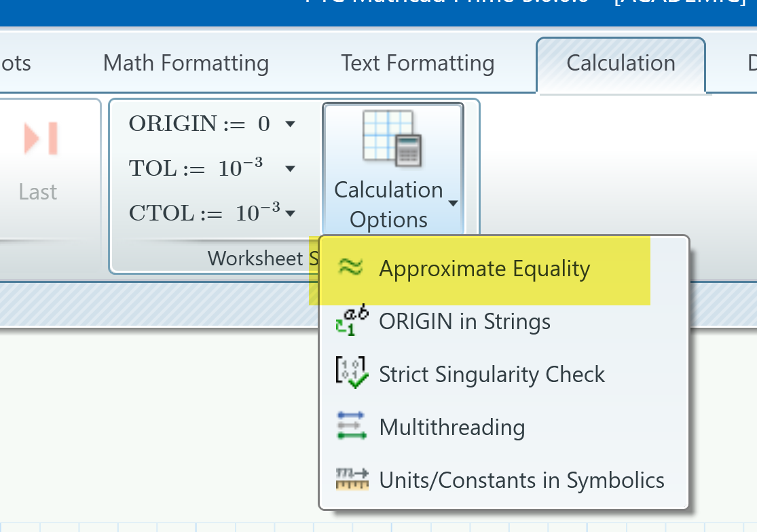The width and height of the screenshot is (757, 532).
Task: Switch to the Text Formatting tab
Action: point(417,62)
